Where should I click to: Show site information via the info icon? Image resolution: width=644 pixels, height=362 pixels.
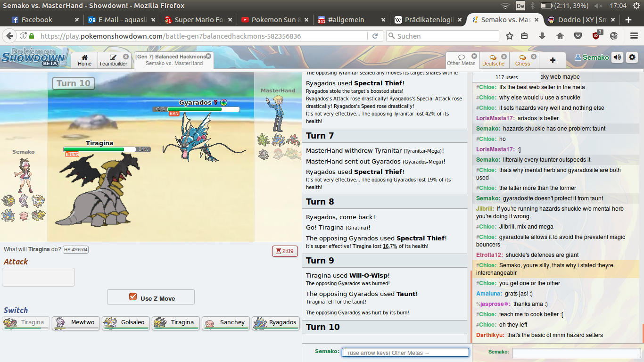[23, 36]
